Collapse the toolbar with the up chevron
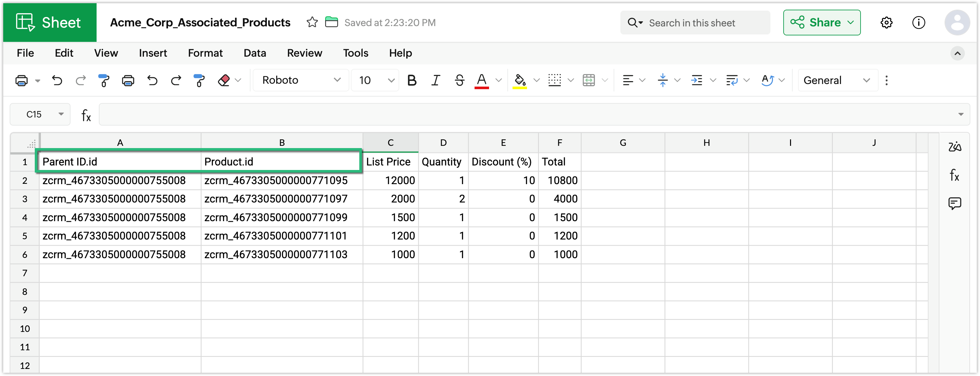 [x=957, y=53]
